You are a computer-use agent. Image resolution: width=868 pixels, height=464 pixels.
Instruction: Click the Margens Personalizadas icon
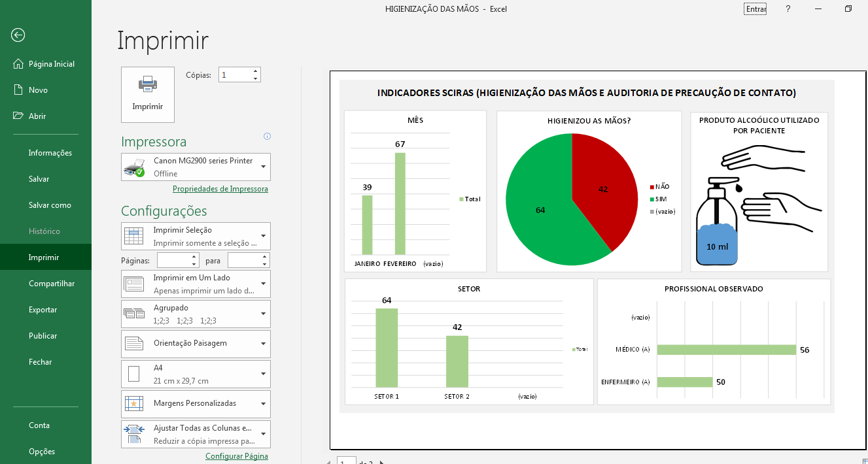[133, 404]
